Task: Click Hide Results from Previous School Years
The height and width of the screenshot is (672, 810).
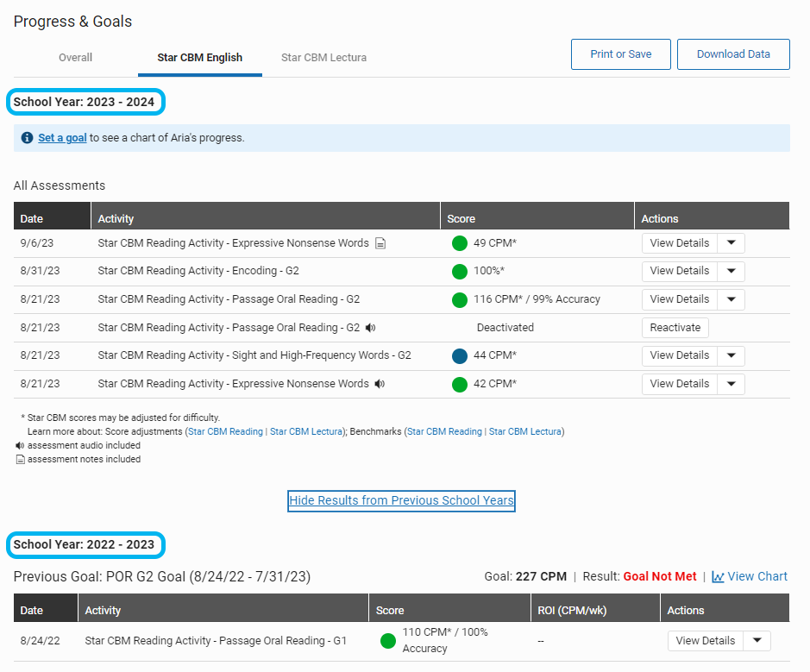Action: [401, 500]
